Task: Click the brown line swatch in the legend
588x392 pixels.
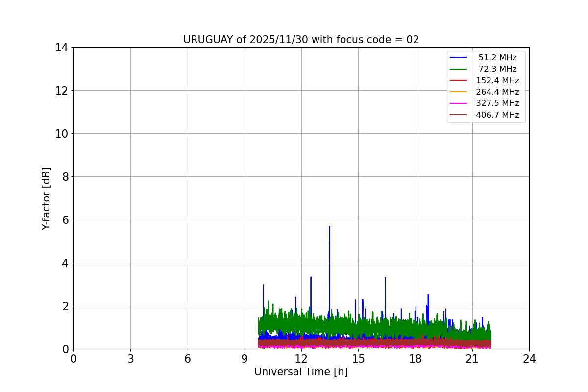Action: (x=459, y=115)
